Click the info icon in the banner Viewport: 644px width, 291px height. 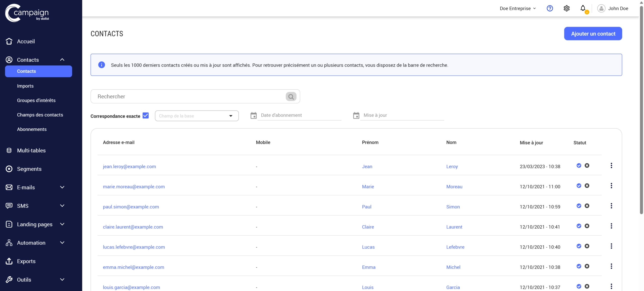pyautogui.click(x=101, y=65)
